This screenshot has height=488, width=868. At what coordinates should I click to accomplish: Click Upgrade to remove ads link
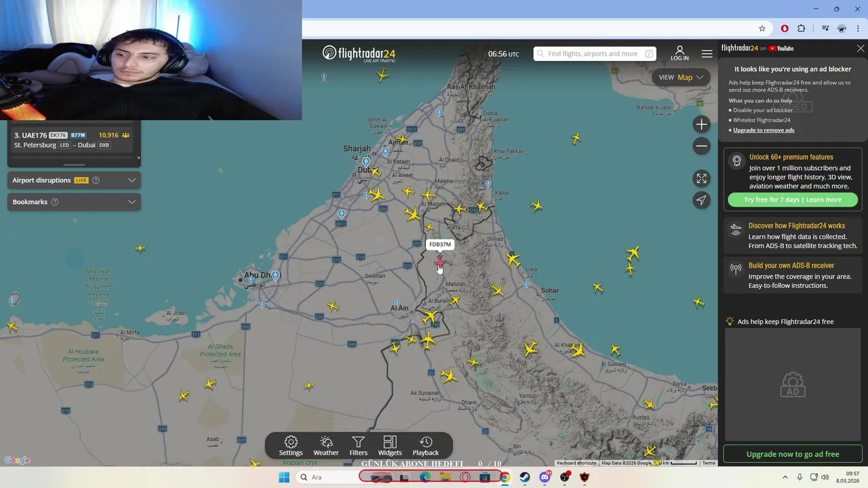coord(764,130)
